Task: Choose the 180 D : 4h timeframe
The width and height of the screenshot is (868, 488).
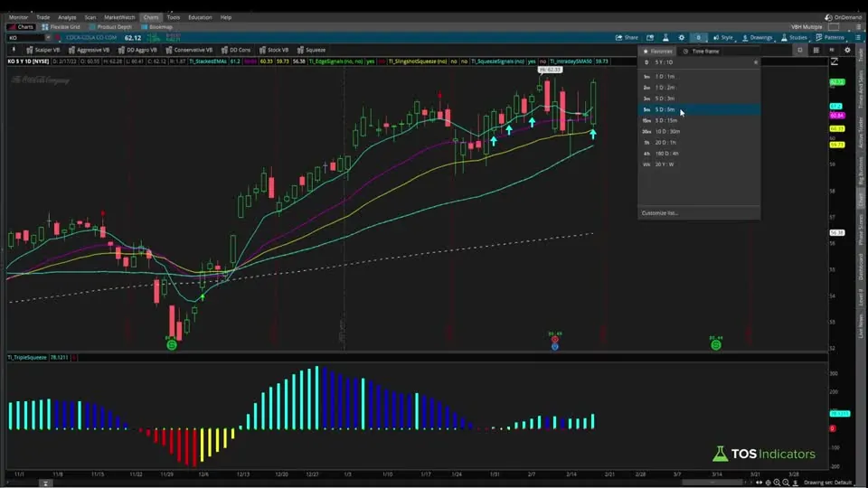Action: (x=699, y=154)
